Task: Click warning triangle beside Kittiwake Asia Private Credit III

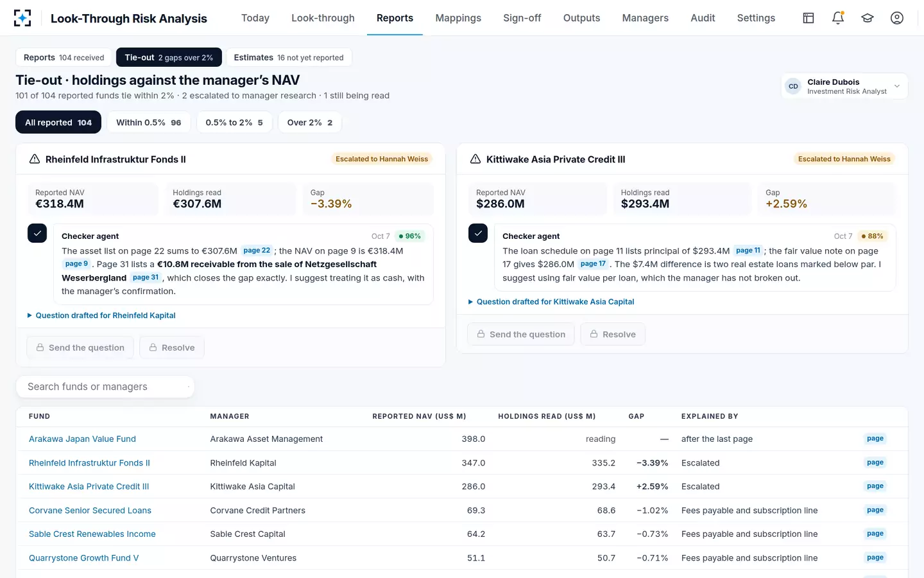Action: (x=475, y=159)
